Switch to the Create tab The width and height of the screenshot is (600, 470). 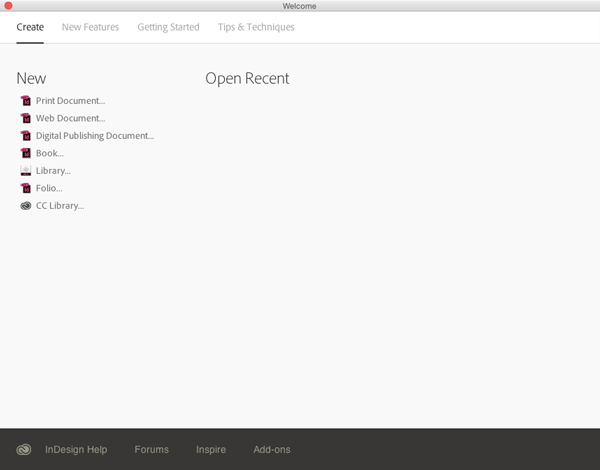(30, 27)
